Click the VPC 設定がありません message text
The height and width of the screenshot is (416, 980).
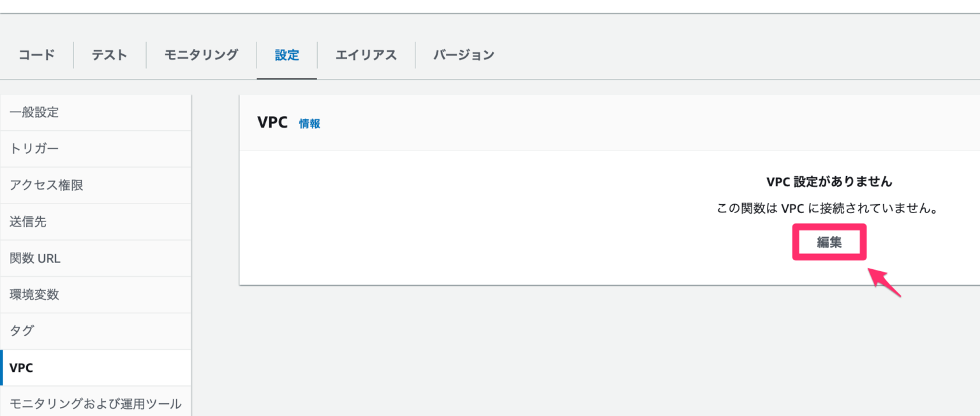pyautogui.click(x=829, y=182)
